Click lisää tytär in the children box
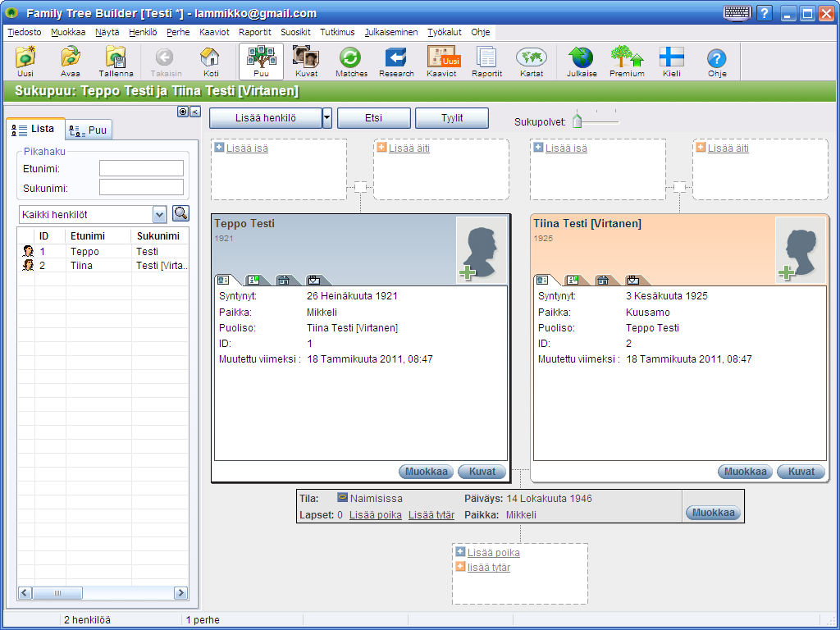Viewport: 840px width, 630px height. pyautogui.click(x=489, y=568)
